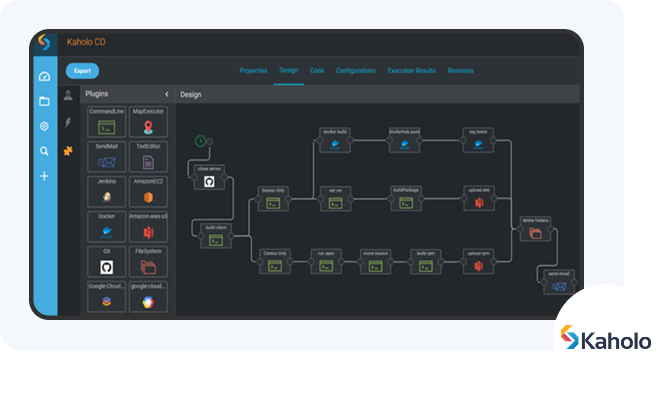Viewport: 665px width, 400px height.
Task: Click the plus icon in sidebar
Action: (44, 176)
